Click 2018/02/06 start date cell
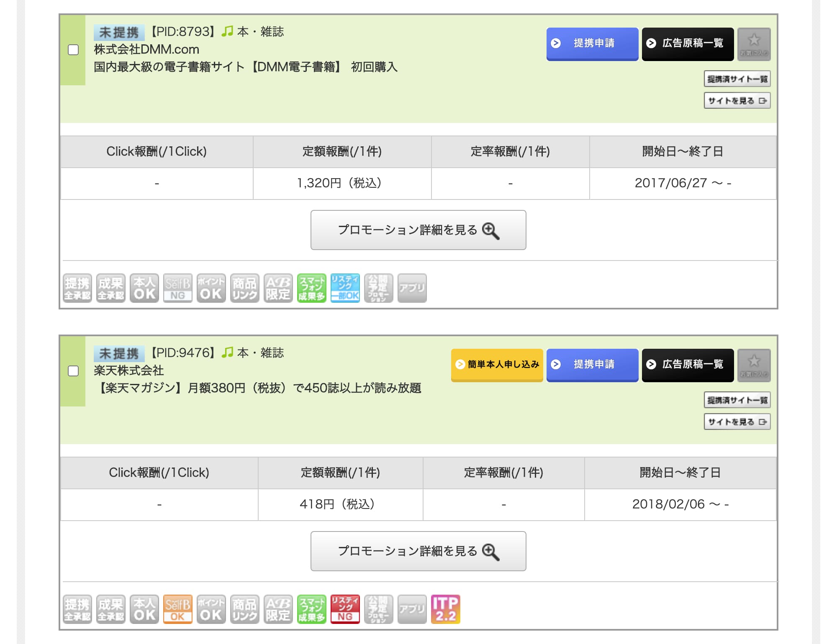837x644 pixels. [680, 504]
